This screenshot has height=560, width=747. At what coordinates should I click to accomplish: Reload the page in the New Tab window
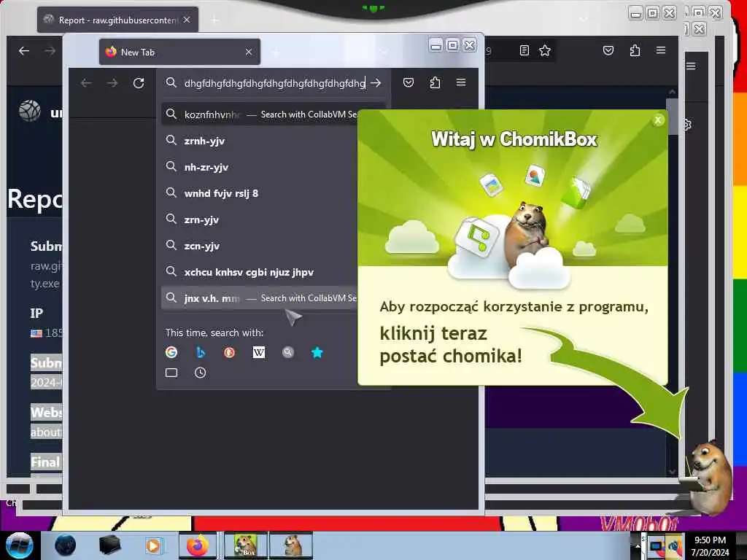(x=139, y=83)
